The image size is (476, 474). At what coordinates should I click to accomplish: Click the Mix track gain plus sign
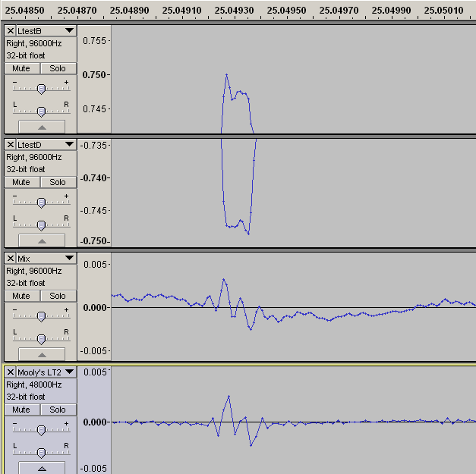point(67,309)
